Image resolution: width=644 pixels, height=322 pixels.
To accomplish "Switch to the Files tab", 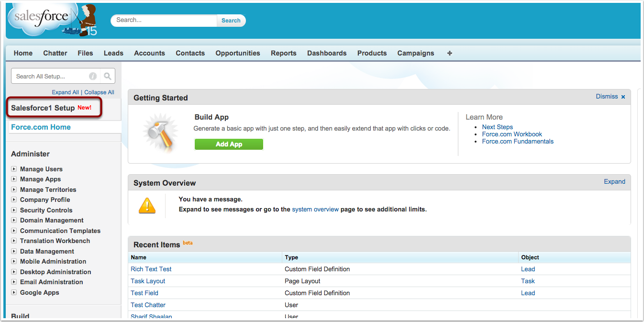I will pyautogui.click(x=85, y=53).
